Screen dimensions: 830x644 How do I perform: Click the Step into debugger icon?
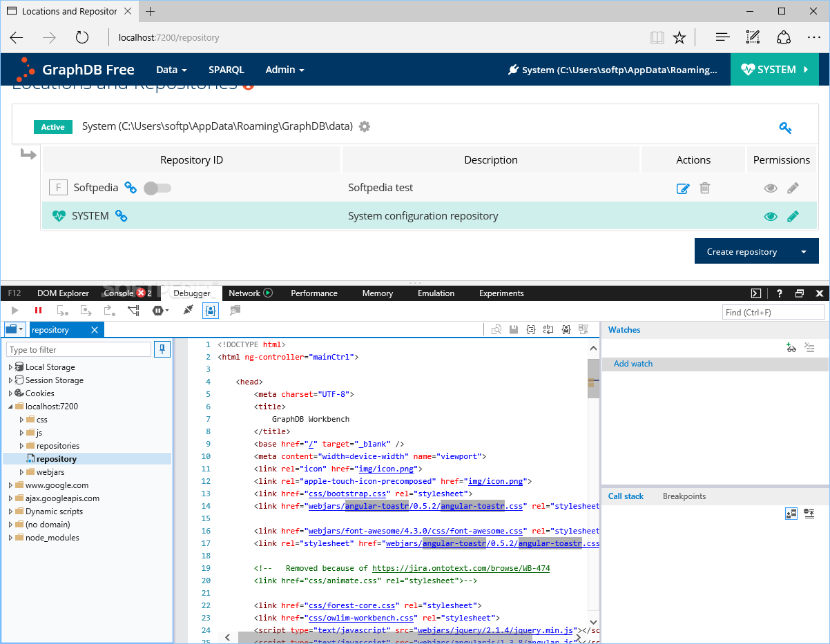[x=63, y=311]
